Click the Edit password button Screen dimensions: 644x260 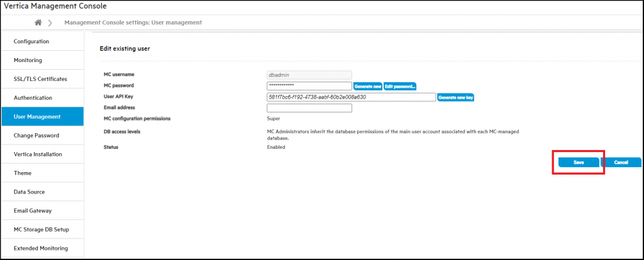tap(400, 86)
